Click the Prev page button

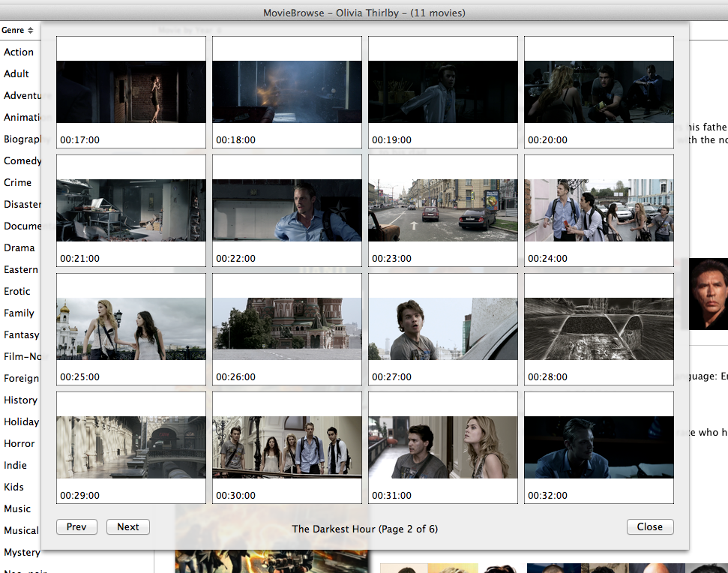coord(76,527)
